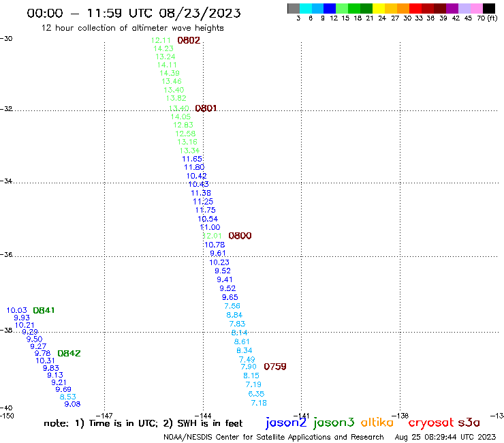Select wave height value 11.65

point(192,159)
